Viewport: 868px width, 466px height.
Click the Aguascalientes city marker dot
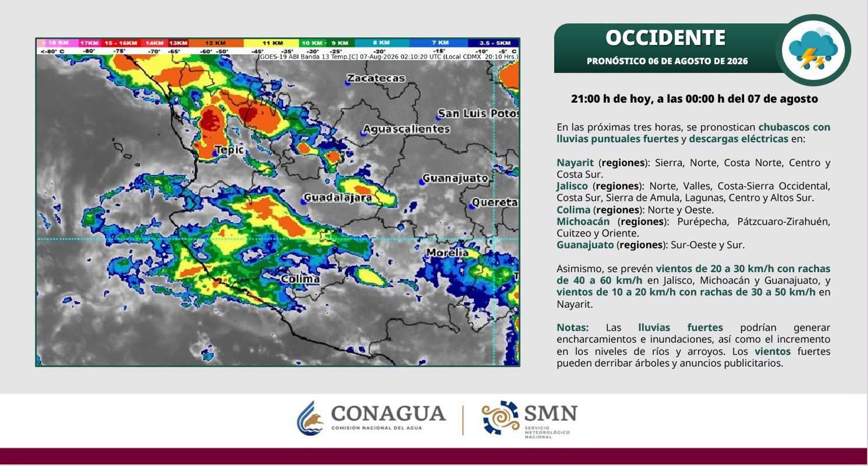point(363,133)
